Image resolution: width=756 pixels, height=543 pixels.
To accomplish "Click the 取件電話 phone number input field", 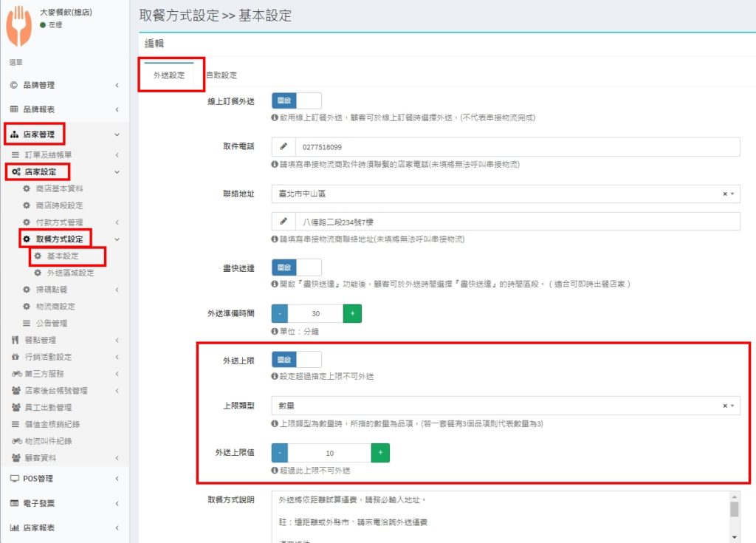I will 517,147.
